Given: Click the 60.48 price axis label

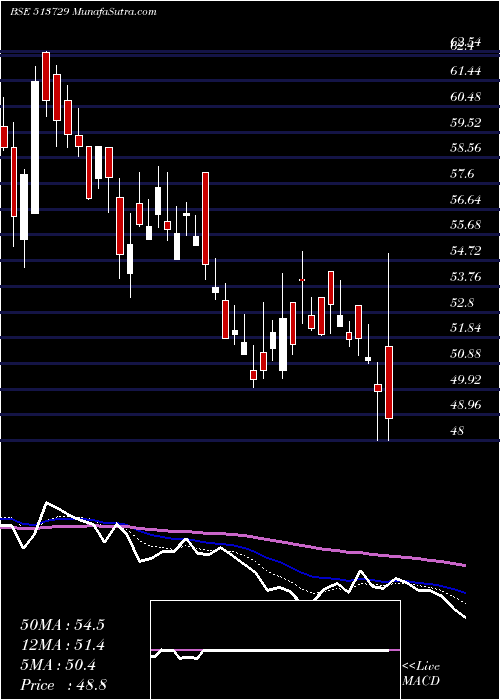Looking at the screenshot, I should coord(466,96).
